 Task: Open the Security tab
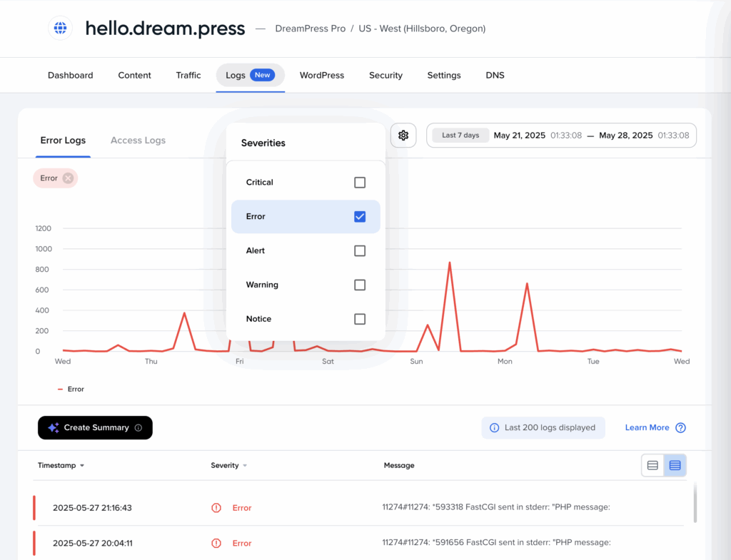click(x=385, y=76)
